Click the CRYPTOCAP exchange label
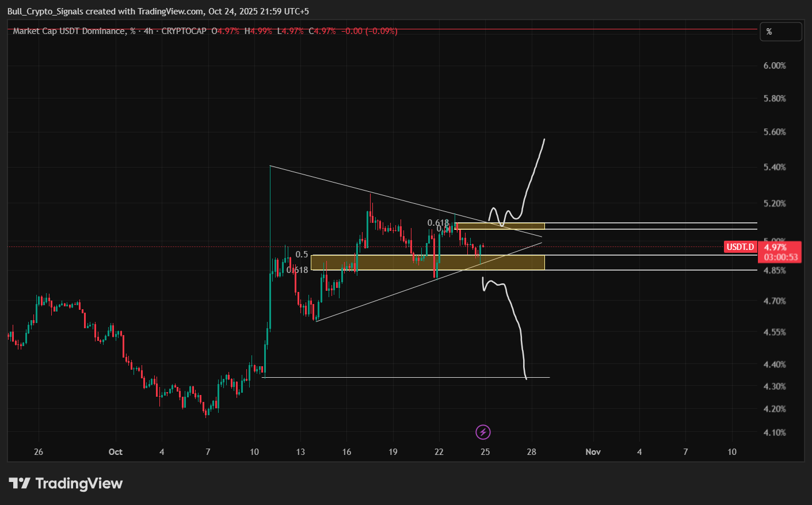The image size is (812, 505). click(184, 31)
